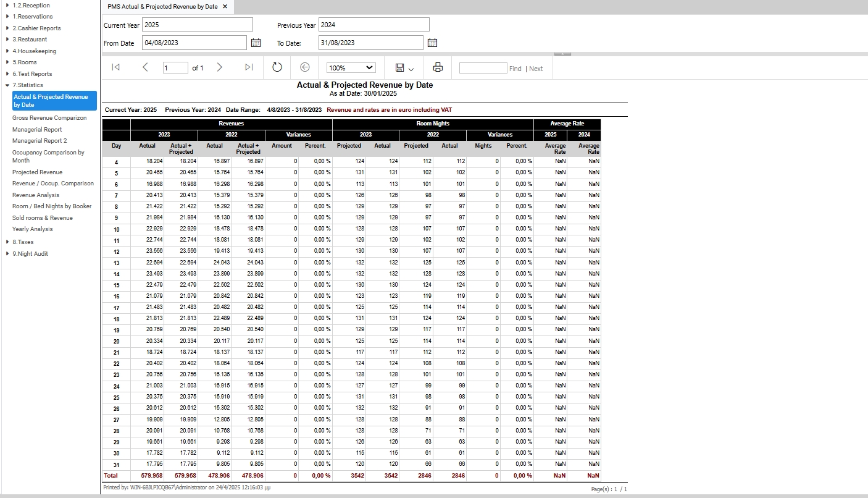
Task: Expand the 2.Cashier Reports section
Action: (x=7, y=28)
